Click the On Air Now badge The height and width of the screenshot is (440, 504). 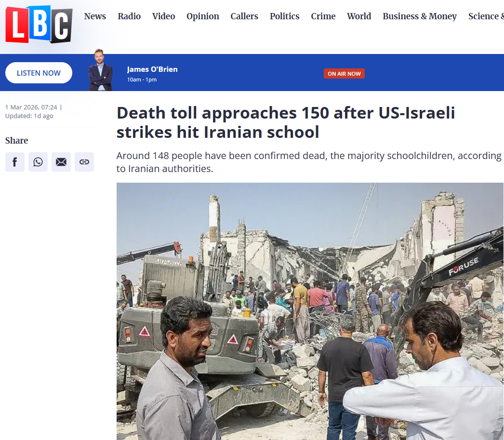pos(344,74)
